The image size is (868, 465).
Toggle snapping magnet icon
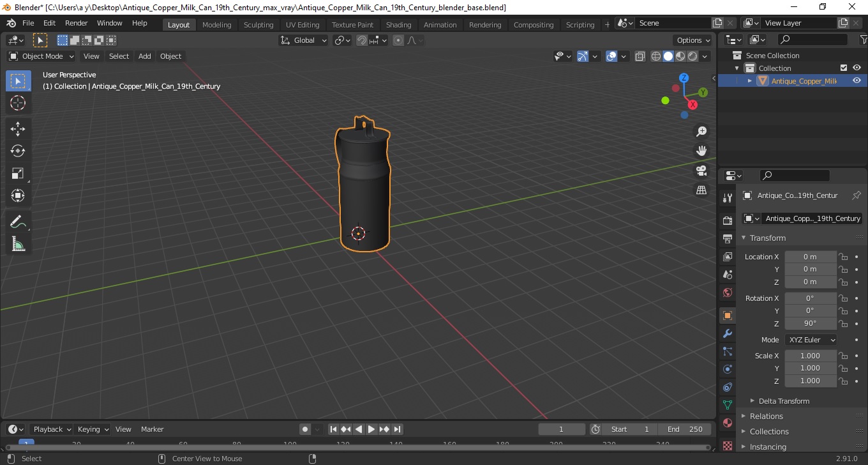pos(362,40)
